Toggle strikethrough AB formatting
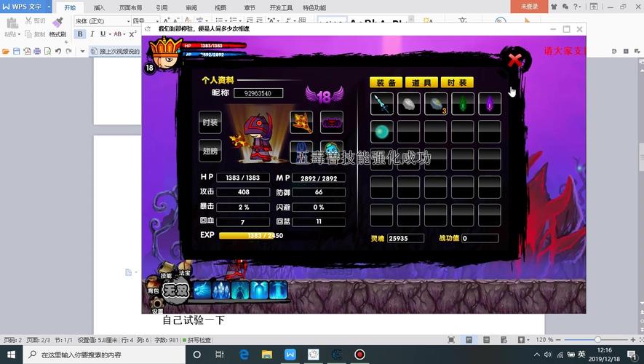644x364 pixels. pos(117,34)
